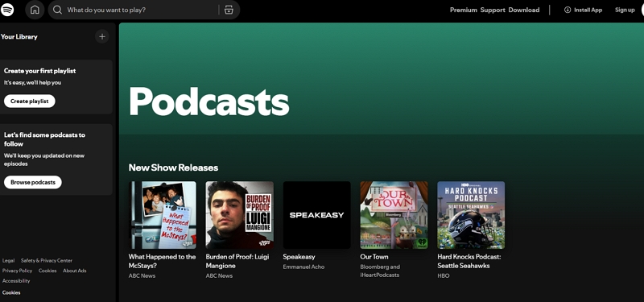644x302 pixels.
Task: Click the Install App button
Action: [583, 10]
